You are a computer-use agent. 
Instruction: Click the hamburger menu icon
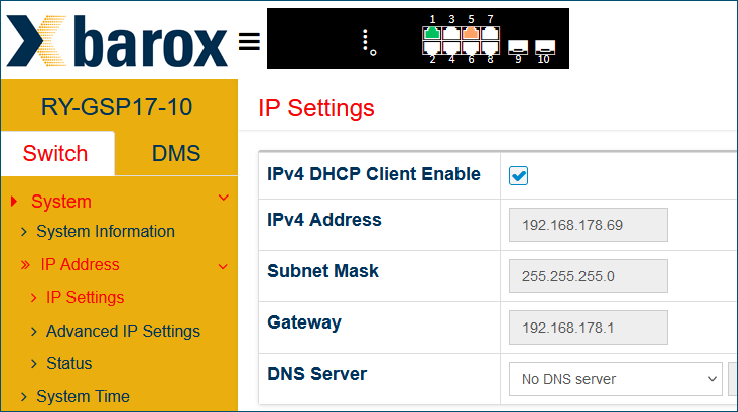point(249,42)
